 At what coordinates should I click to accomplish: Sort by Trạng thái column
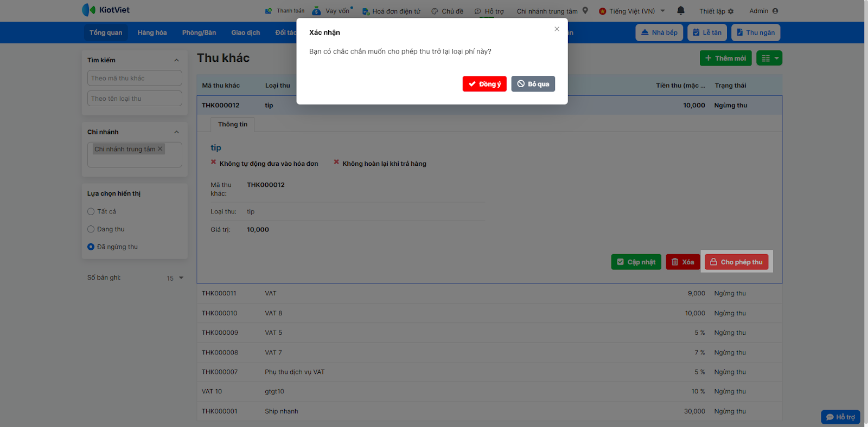[x=730, y=86]
